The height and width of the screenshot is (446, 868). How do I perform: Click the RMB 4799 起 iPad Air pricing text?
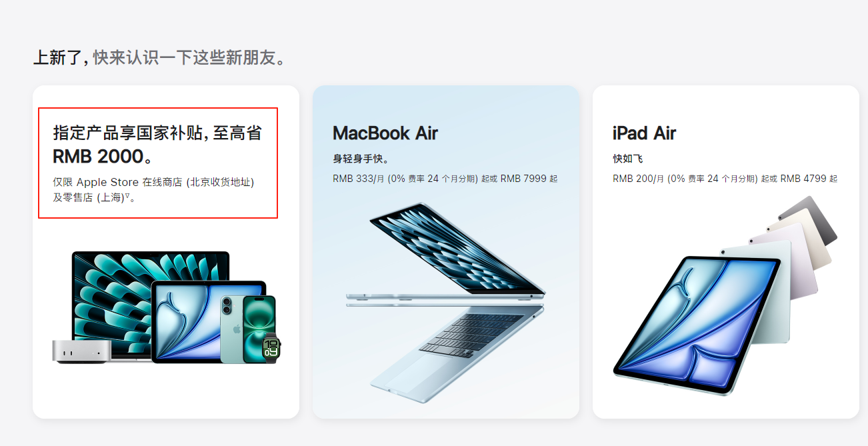809,179
